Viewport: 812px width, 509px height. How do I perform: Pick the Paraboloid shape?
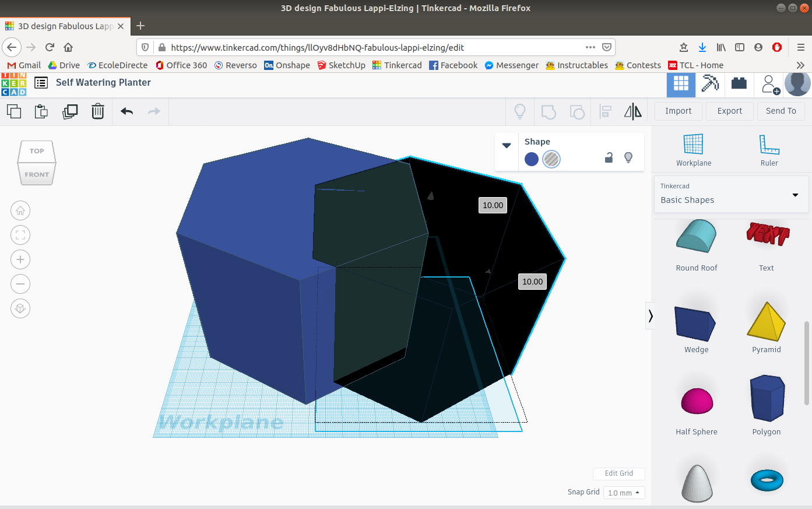tap(697, 483)
